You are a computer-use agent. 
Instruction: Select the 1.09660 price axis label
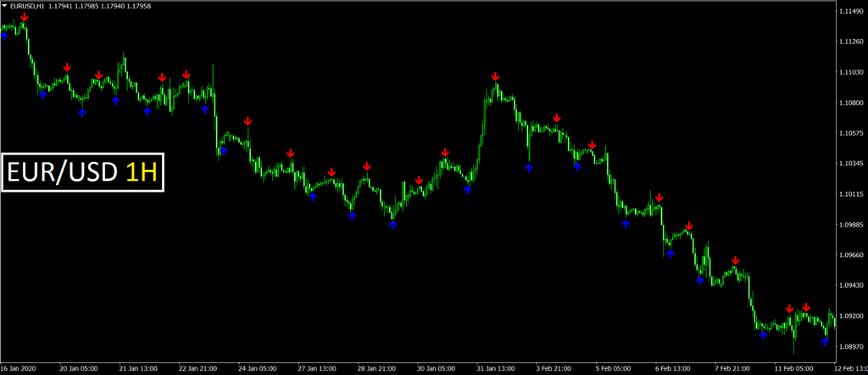point(853,255)
